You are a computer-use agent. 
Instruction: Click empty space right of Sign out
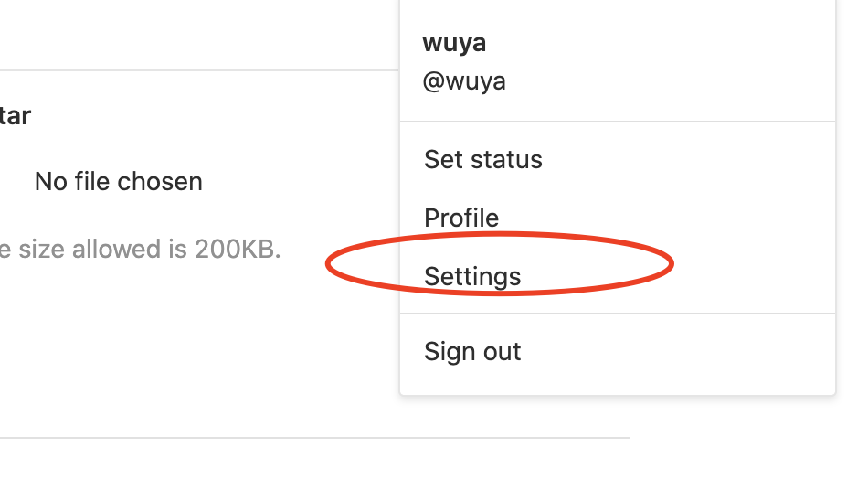pyautogui.click(x=694, y=351)
